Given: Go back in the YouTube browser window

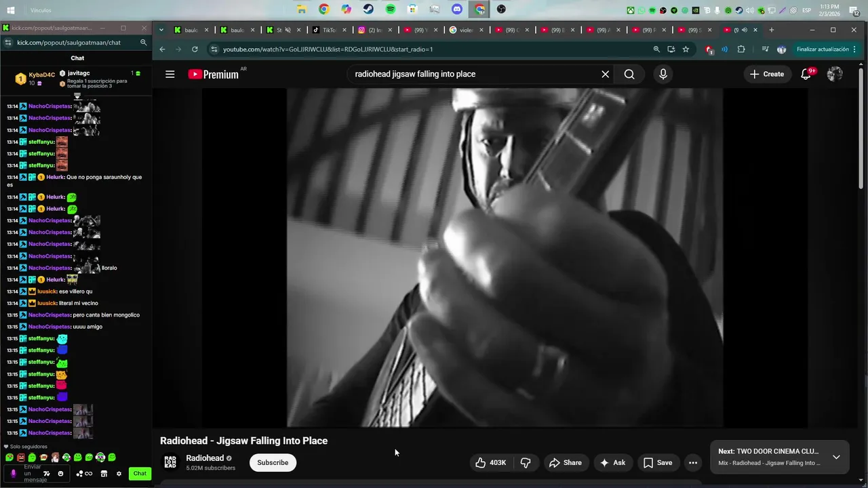Looking at the screenshot, I should coord(162,49).
